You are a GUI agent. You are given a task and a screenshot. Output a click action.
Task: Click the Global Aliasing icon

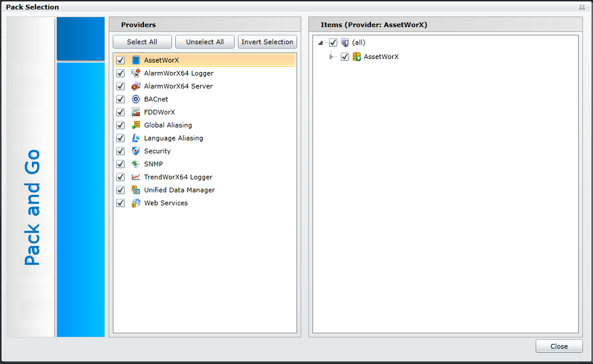[x=136, y=125]
